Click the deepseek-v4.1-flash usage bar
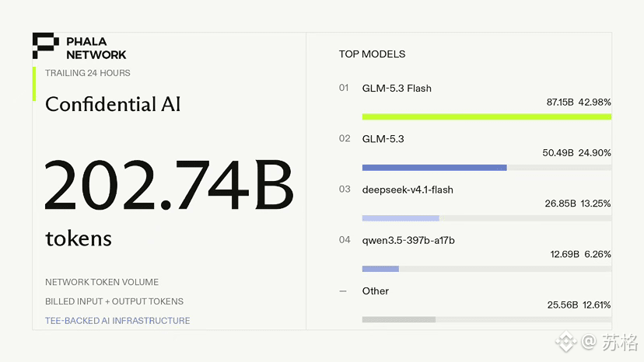The width and height of the screenshot is (644, 362). pos(401,218)
